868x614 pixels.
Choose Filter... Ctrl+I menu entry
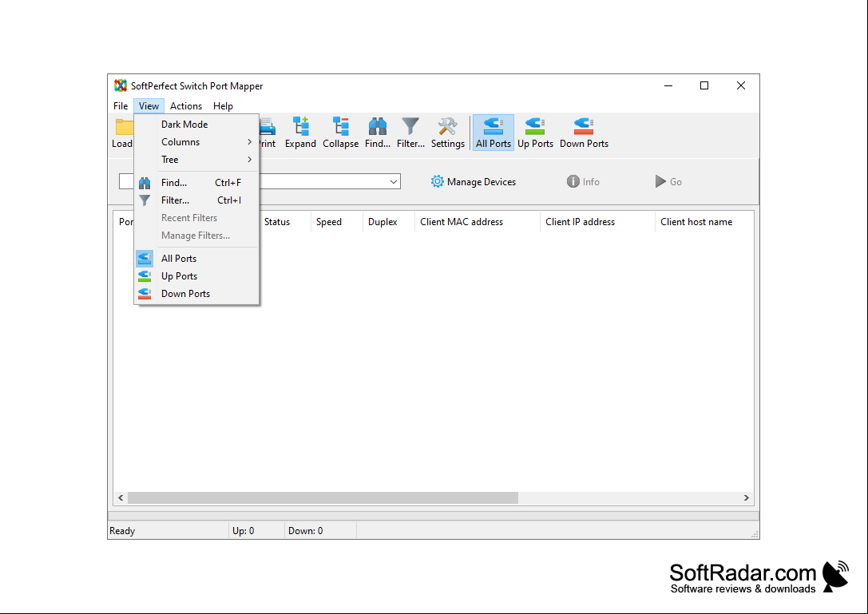click(x=196, y=200)
